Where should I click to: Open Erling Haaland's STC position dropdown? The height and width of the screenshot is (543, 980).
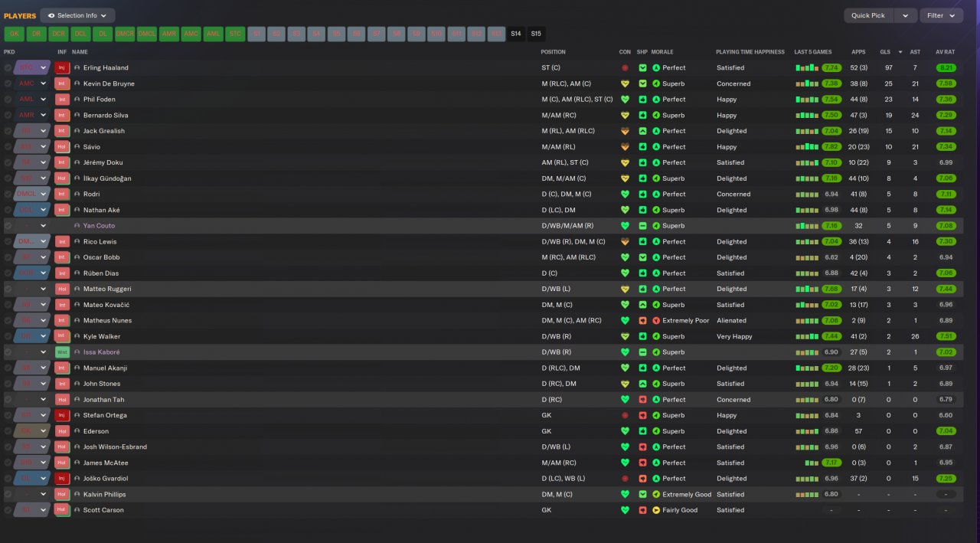pos(32,67)
